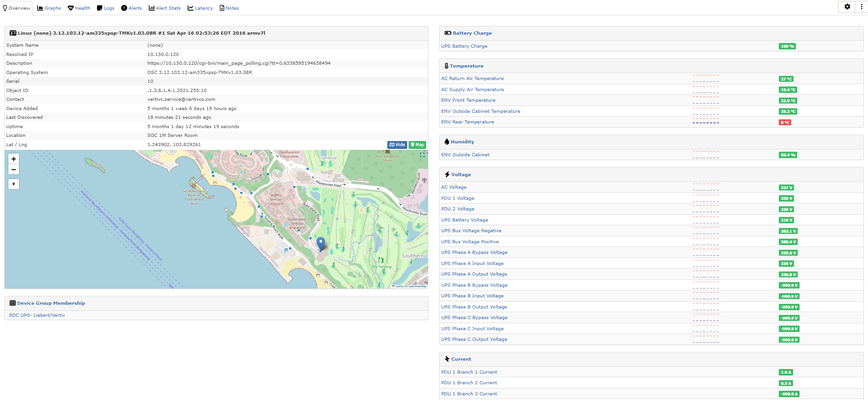Hide the location map

[x=397, y=145]
